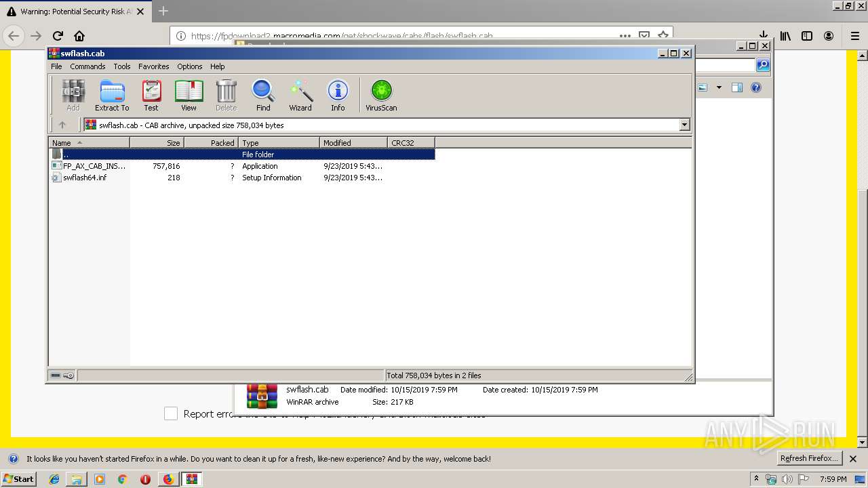Open Firefox Downloads arrow icon
868x488 pixels.
point(763,35)
